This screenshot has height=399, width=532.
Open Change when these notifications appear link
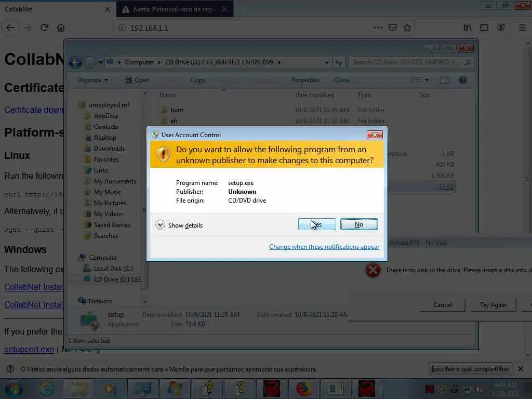[x=324, y=247]
